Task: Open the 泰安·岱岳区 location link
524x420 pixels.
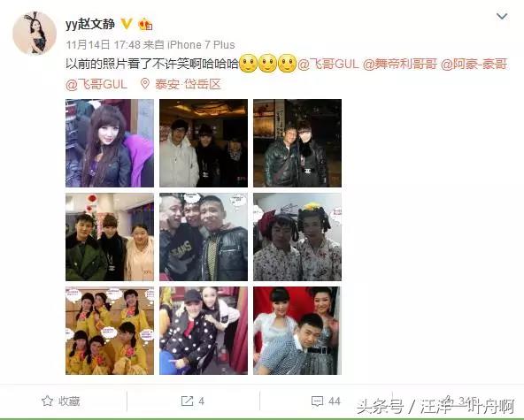Action: point(188,84)
